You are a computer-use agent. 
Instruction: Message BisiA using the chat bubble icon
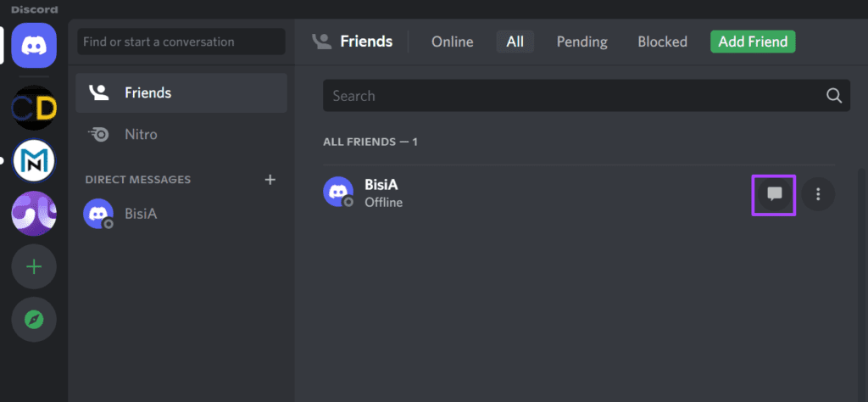[x=774, y=194]
